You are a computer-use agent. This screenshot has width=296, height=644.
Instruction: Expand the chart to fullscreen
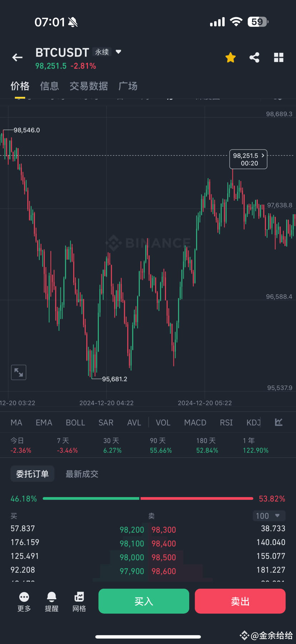19,372
